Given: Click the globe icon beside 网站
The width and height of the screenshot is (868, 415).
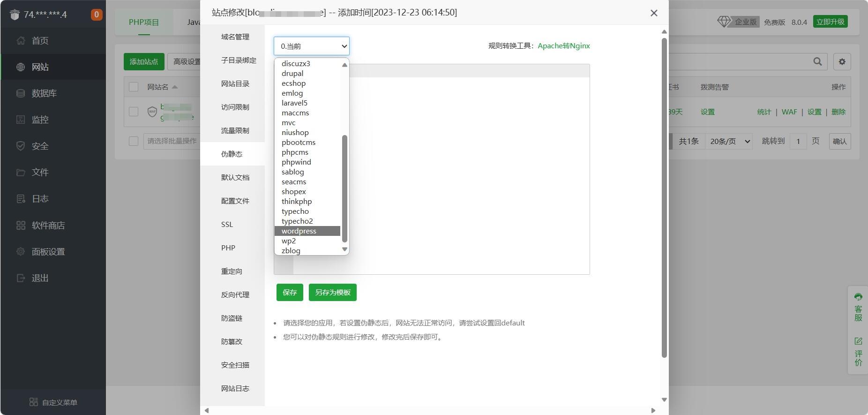Looking at the screenshot, I should [21, 67].
